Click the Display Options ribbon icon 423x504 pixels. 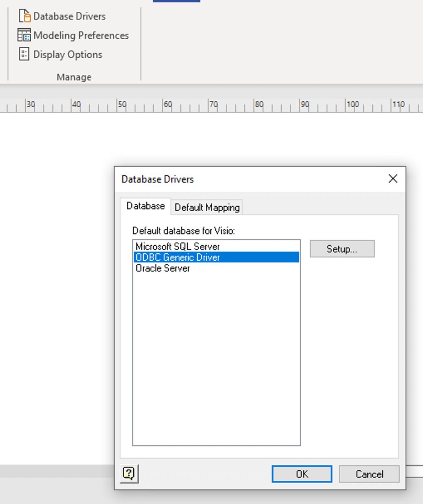[24, 54]
